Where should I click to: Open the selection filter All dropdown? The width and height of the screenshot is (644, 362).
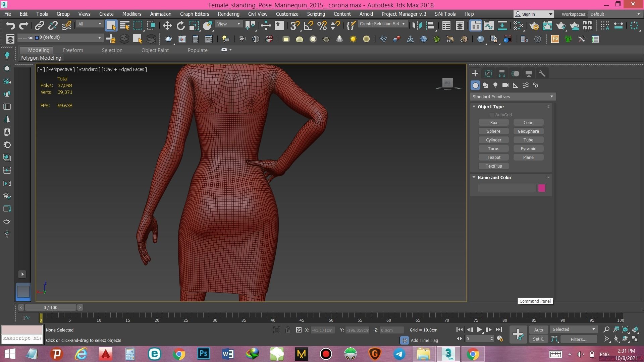point(89,24)
